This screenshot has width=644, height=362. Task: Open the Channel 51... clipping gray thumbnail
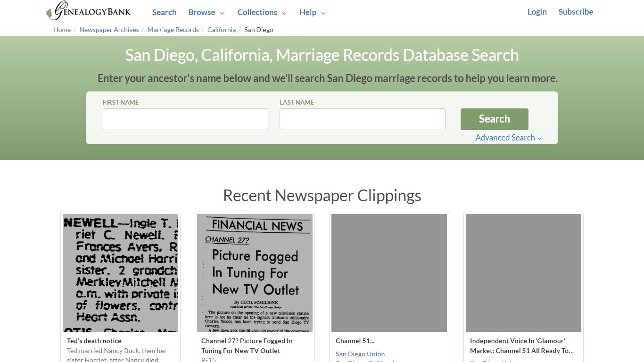pyautogui.click(x=389, y=273)
